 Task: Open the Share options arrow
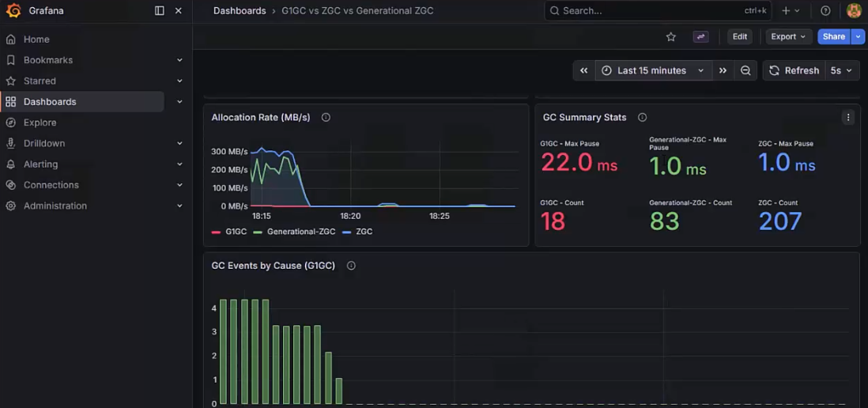pos(858,36)
